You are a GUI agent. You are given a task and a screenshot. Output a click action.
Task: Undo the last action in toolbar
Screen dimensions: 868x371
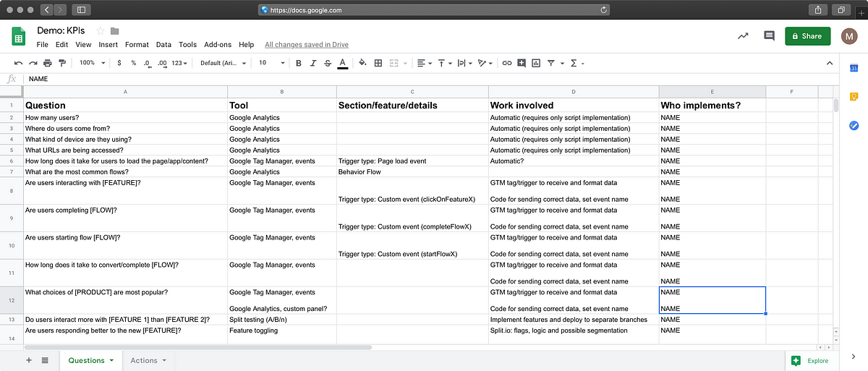[x=18, y=63]
